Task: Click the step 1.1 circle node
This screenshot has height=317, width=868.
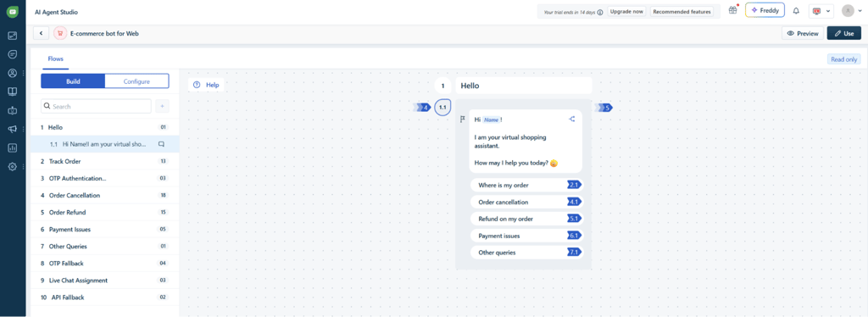Action: pyautogui.click(x=442, y=108)
